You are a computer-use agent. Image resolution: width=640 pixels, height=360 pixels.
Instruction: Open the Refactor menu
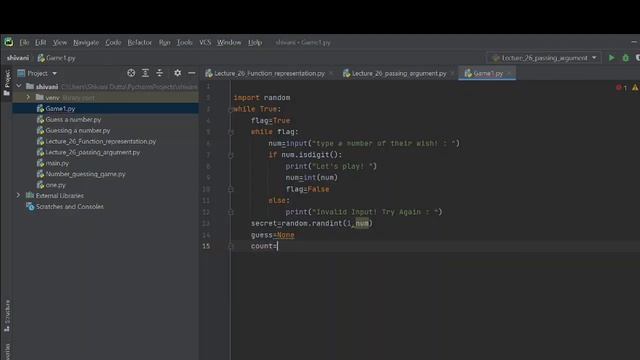click(x=139, y=42)
